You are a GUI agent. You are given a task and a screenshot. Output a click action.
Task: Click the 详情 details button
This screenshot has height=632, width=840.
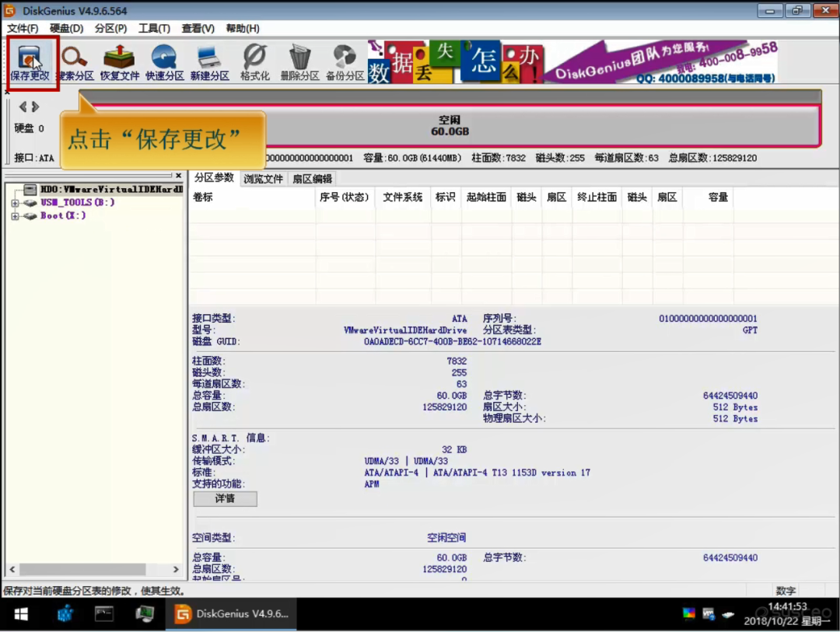coord(225,498)
